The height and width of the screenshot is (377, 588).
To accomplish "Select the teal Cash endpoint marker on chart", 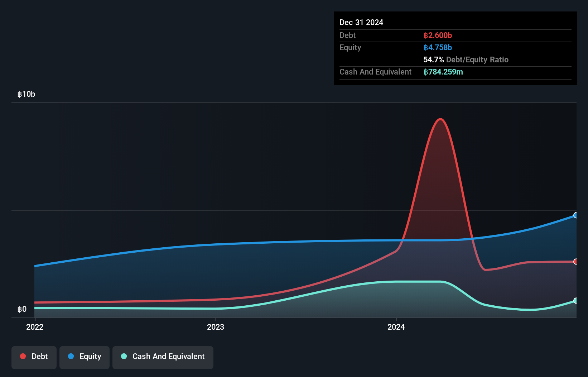I will pos(575,301).
